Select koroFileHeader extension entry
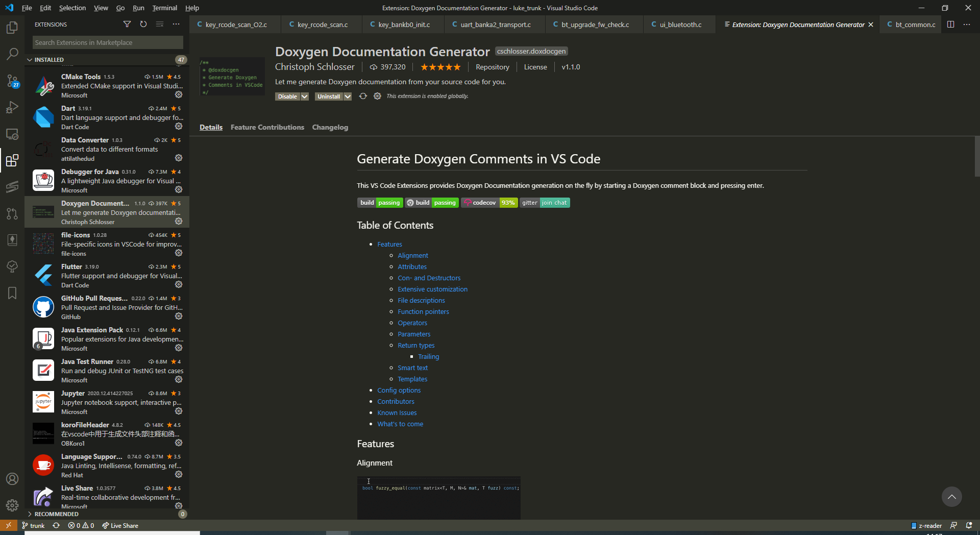 107,434
